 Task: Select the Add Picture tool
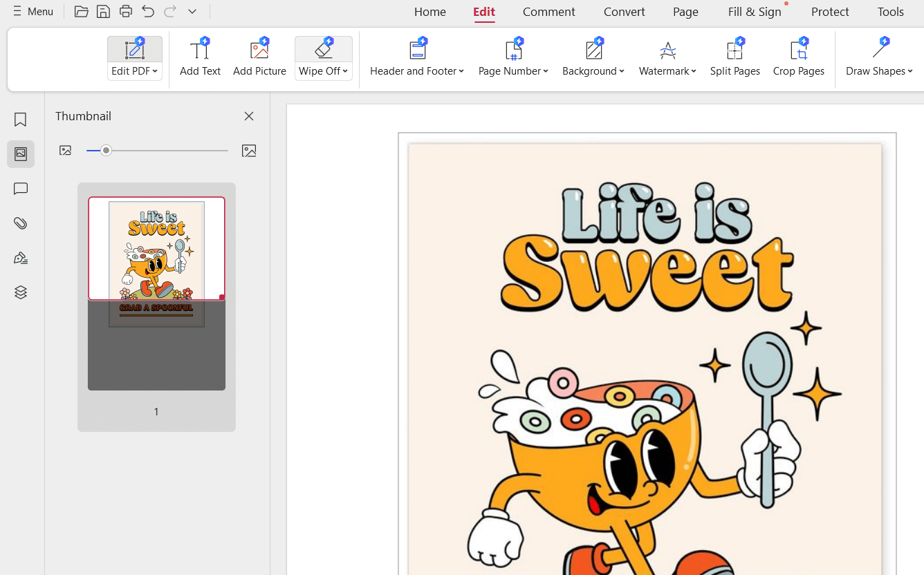259,55
